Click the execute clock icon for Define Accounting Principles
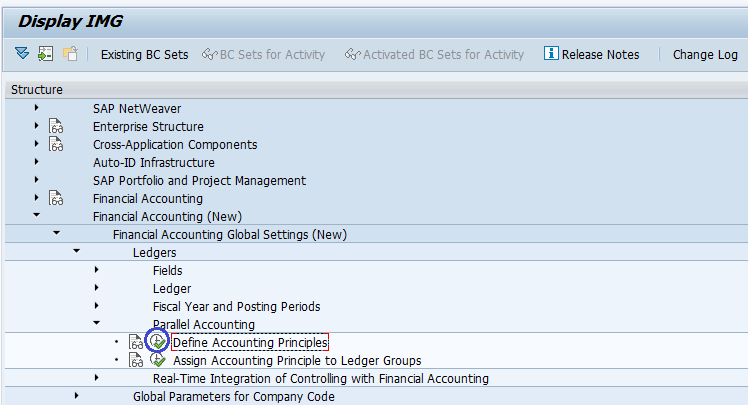Screen dimensions: 748x405 pos(157,342)
